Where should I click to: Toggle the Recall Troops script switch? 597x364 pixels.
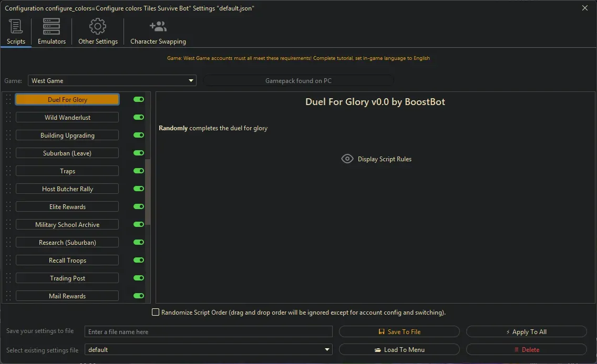coord(138,260)
